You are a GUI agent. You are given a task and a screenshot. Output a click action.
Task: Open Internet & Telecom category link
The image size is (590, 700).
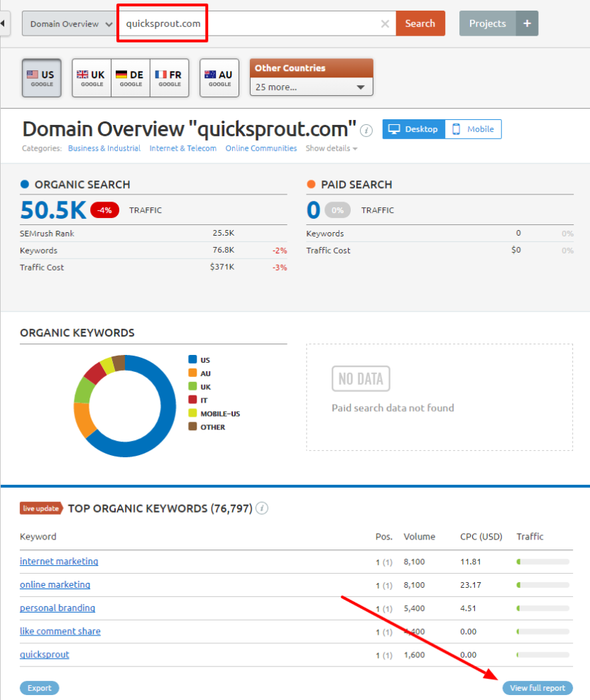point(183,148)
